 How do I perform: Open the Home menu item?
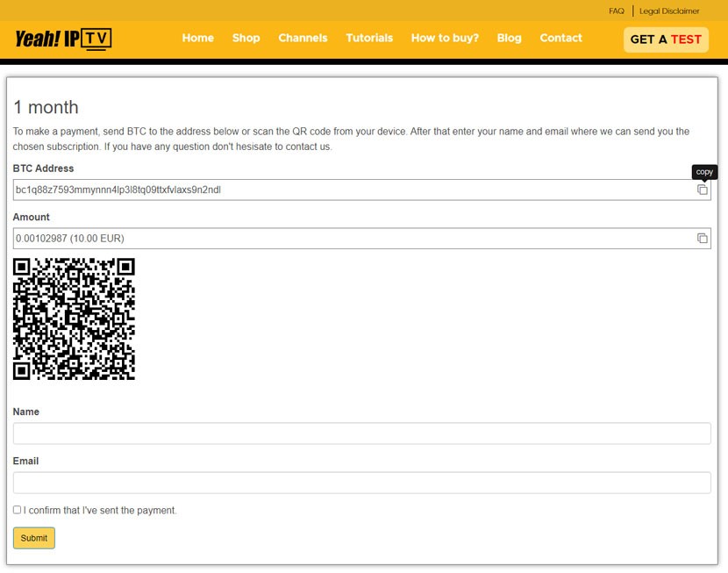[197, 38]
